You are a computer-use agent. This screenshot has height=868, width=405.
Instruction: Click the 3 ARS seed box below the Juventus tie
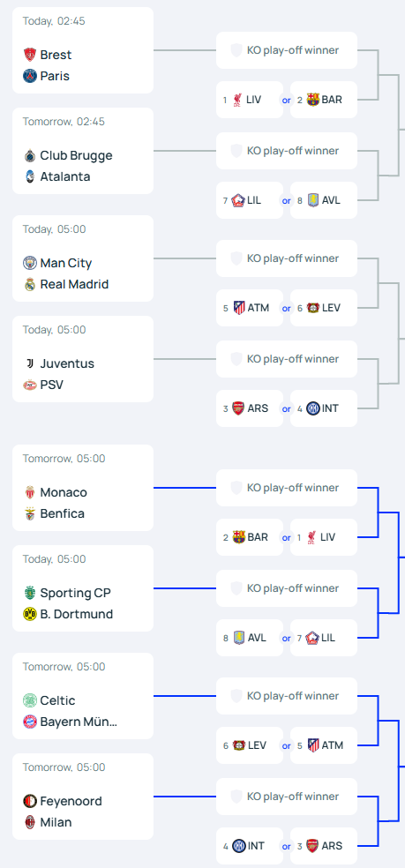(250, 408)
